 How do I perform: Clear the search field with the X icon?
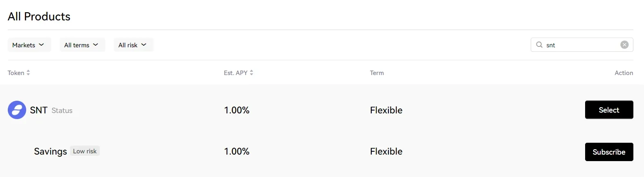(624, 45)
